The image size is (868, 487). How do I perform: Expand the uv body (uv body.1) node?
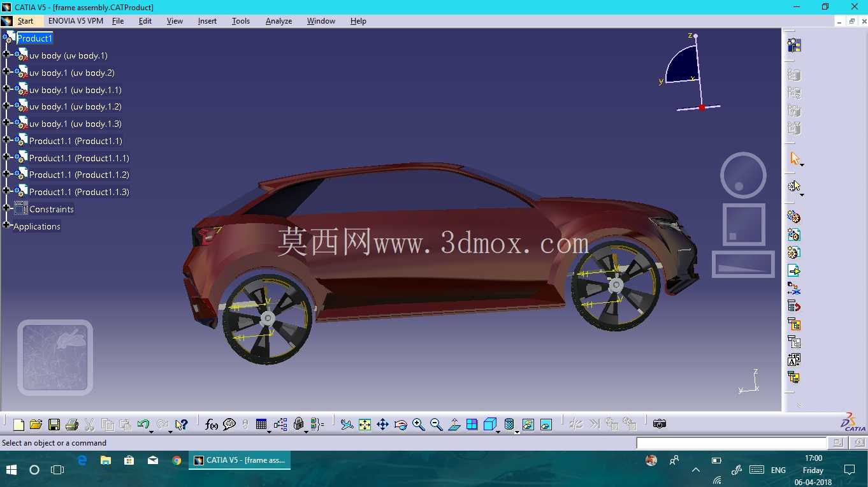6,55
